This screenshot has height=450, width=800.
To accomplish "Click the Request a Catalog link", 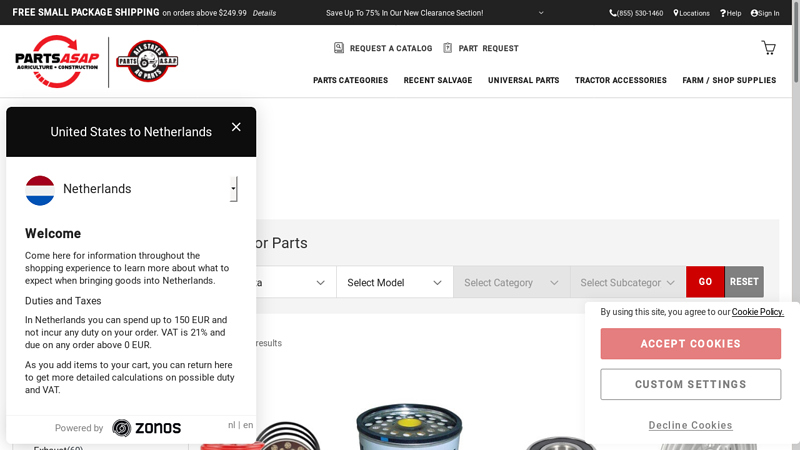I will click(383, 48).
